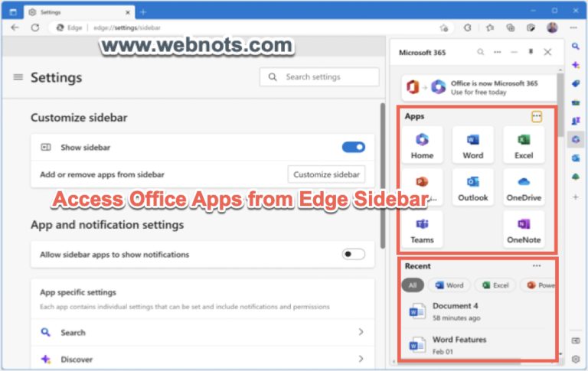Refresh the page with reload button
588x371 pixels.
pyautogui.click(x=35, y=28)
